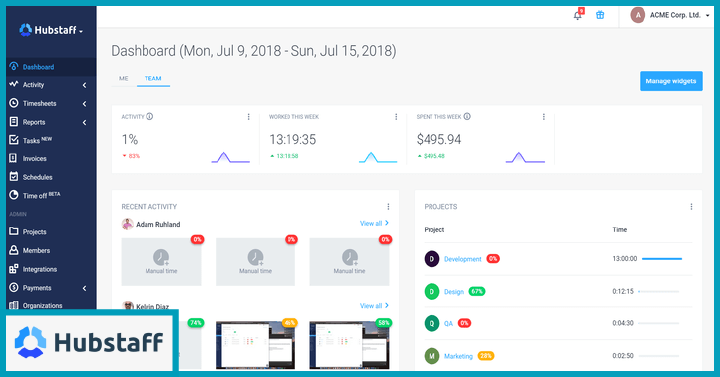Select the TEAM tab
This screenshot has height=377, width=720.
153,79
